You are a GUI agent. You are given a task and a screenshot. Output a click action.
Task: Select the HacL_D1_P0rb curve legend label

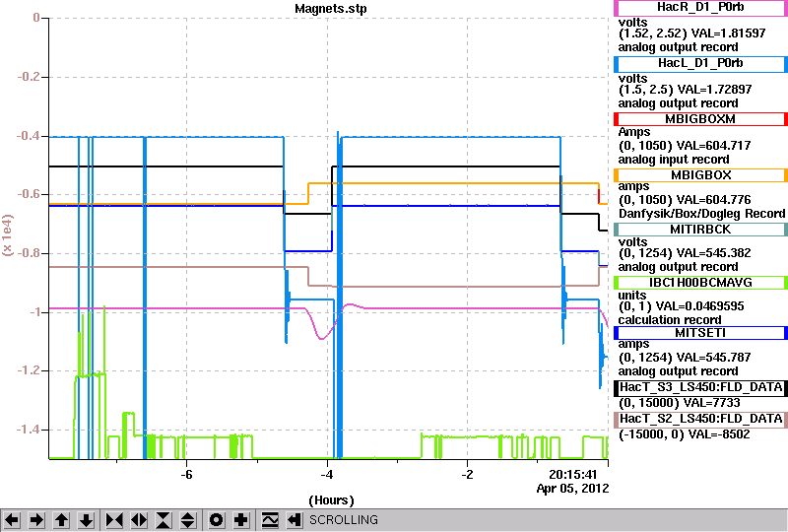700,63
